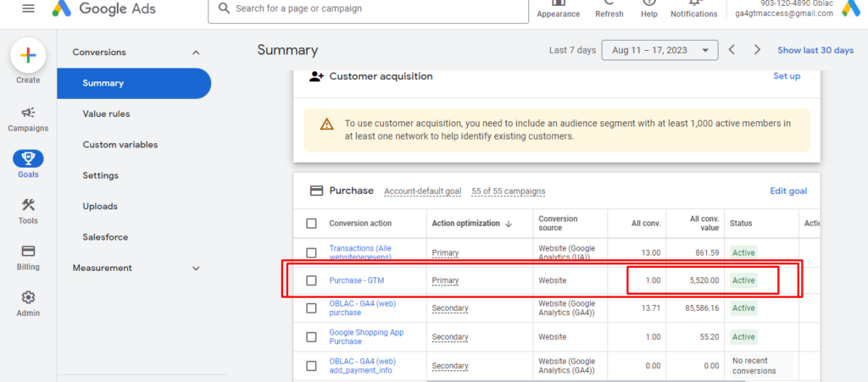The height and width of the screenshot is (382, 868).
Task: Open OBLAC - GA4 (web) add_payment_info link
Action: coord(363,365)
